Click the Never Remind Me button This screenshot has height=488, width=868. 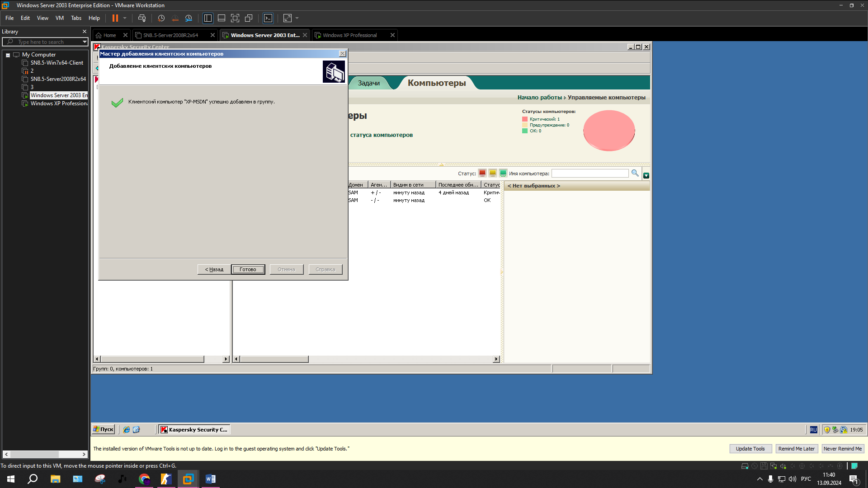pyautogui.click(x=843, y=449)
